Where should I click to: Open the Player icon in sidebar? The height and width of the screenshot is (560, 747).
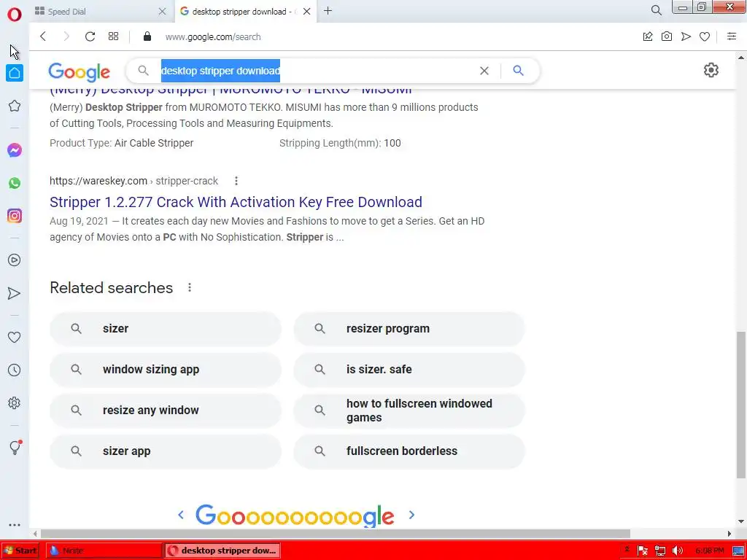coord(15,260)
